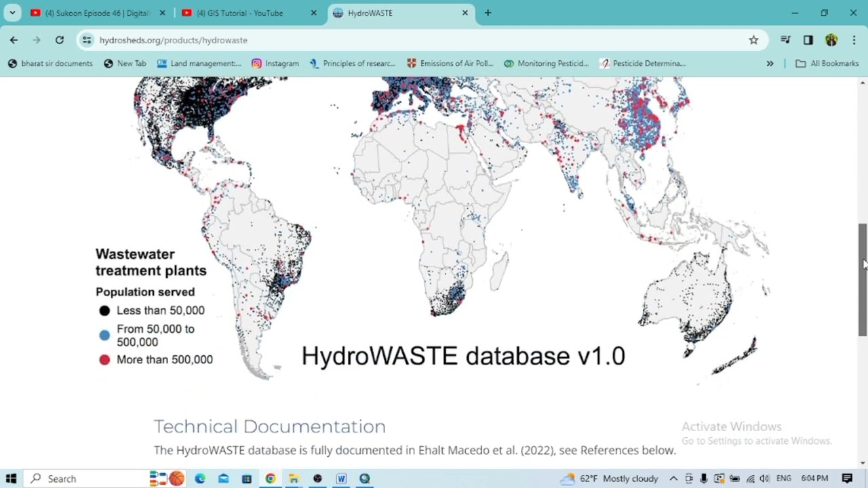
Task: Click the address bar URL
Action: click(x=174, y=40)
